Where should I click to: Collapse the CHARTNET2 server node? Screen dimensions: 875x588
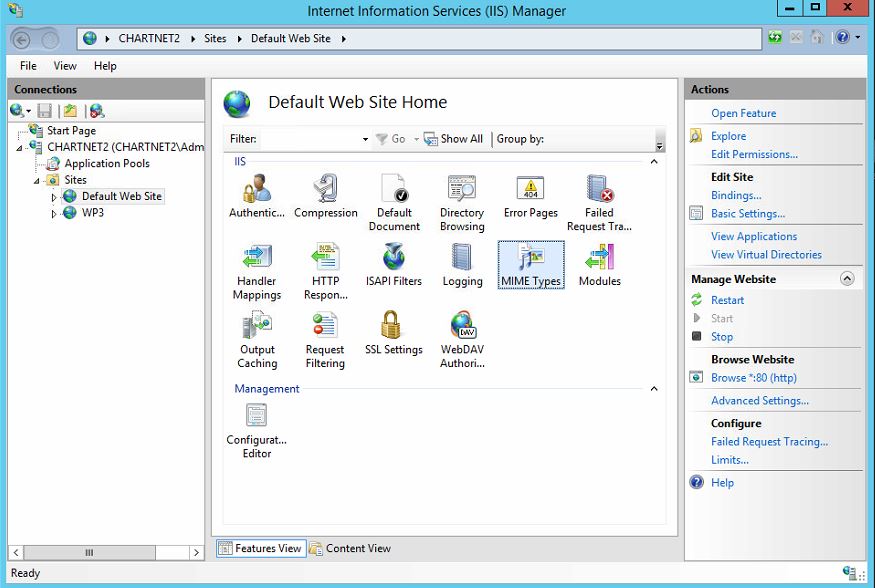[x=20, y=148]
